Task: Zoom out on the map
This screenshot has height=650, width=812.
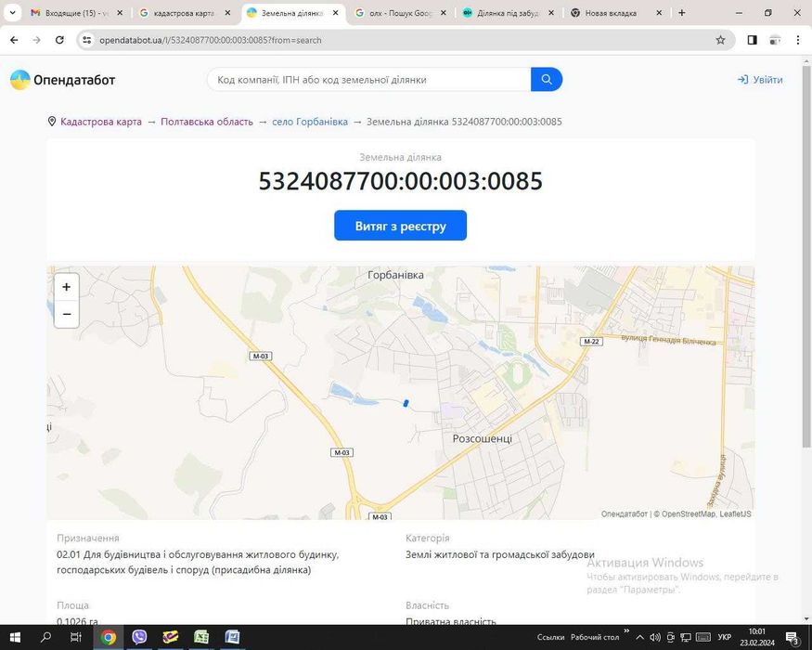Action: 66,314
